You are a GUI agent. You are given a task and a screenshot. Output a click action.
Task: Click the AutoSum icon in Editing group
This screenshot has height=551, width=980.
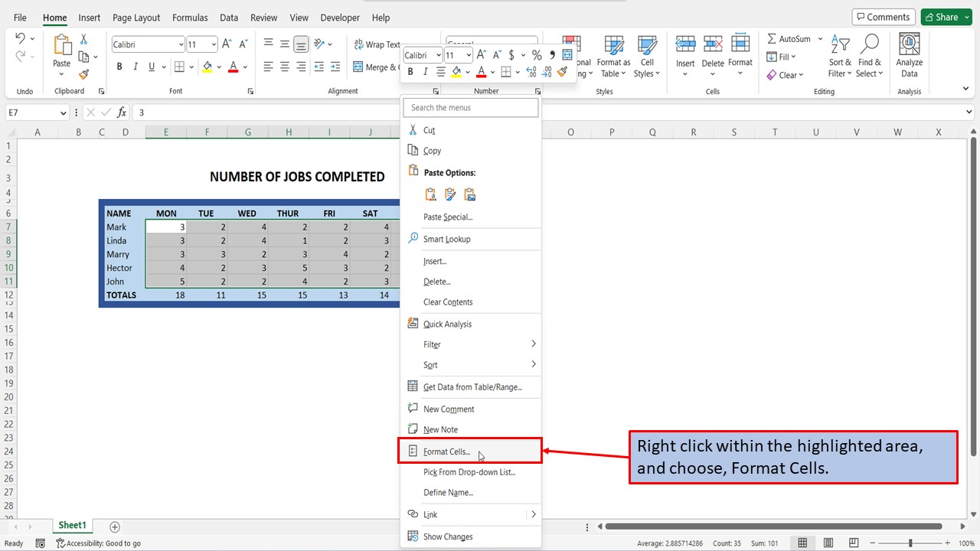[772, 38]
